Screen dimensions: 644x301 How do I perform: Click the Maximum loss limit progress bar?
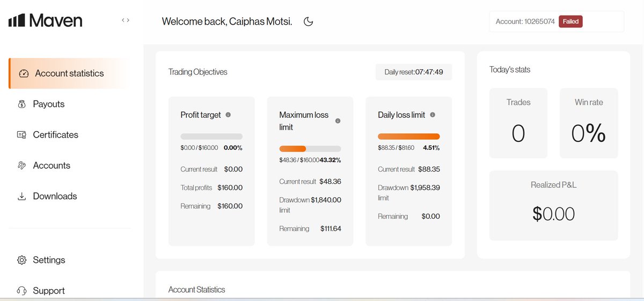tap(310, 149)
